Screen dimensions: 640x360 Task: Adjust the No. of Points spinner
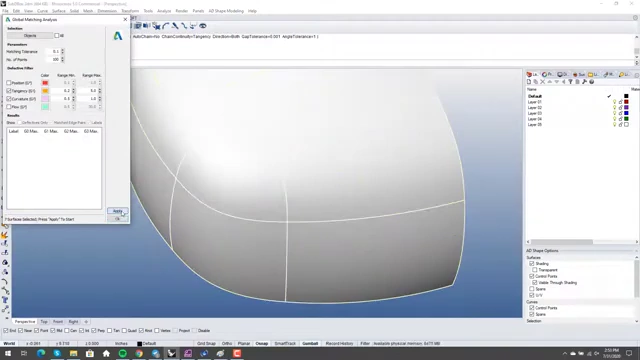pos(62,60)
